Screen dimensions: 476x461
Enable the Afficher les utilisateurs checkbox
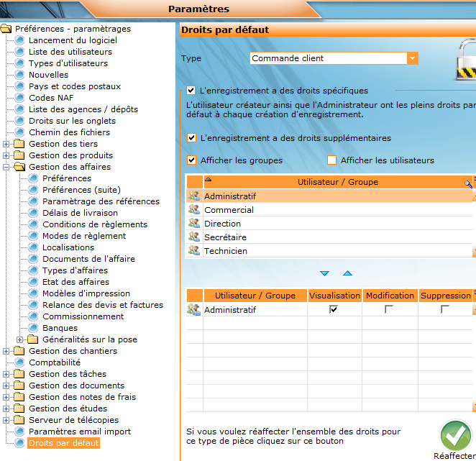(x=331, y=160)
